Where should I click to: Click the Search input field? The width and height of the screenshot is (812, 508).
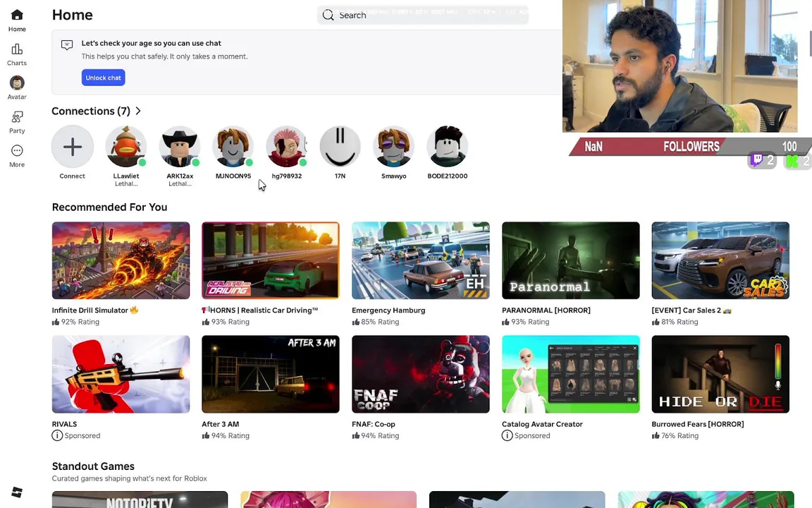423,15
